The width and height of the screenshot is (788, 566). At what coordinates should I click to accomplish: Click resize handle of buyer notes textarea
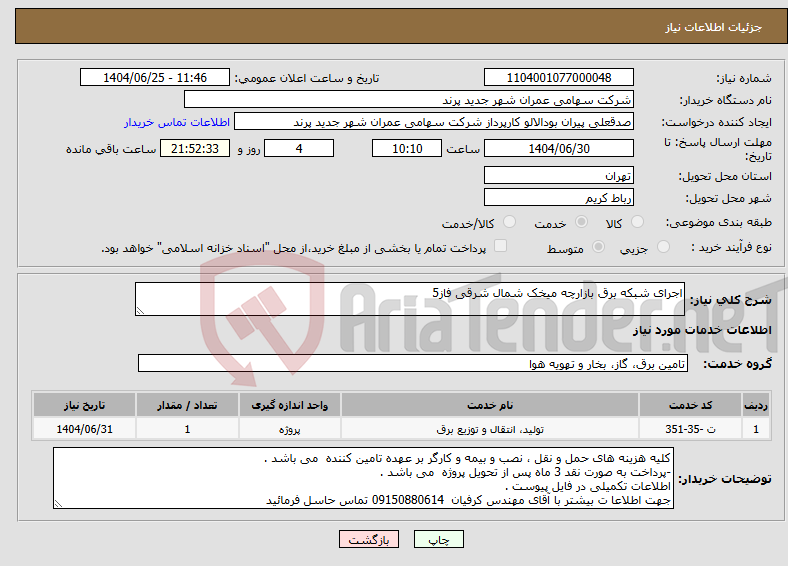pos(58,504)
